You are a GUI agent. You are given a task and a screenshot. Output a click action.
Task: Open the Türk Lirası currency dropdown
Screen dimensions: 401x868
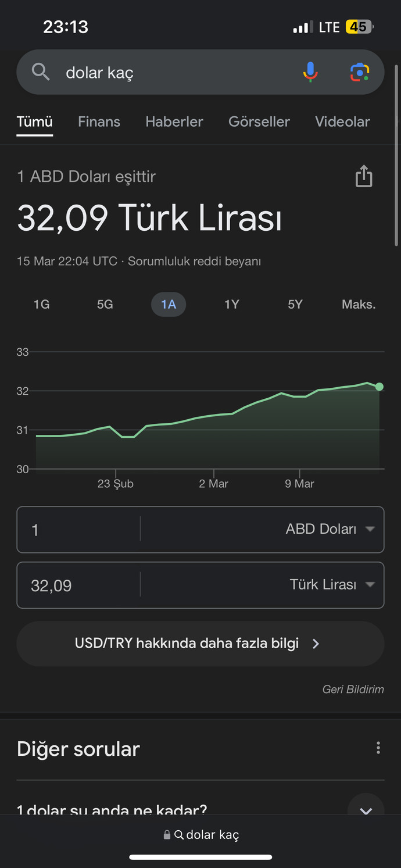pyautogui.click(x=332, y=585)
